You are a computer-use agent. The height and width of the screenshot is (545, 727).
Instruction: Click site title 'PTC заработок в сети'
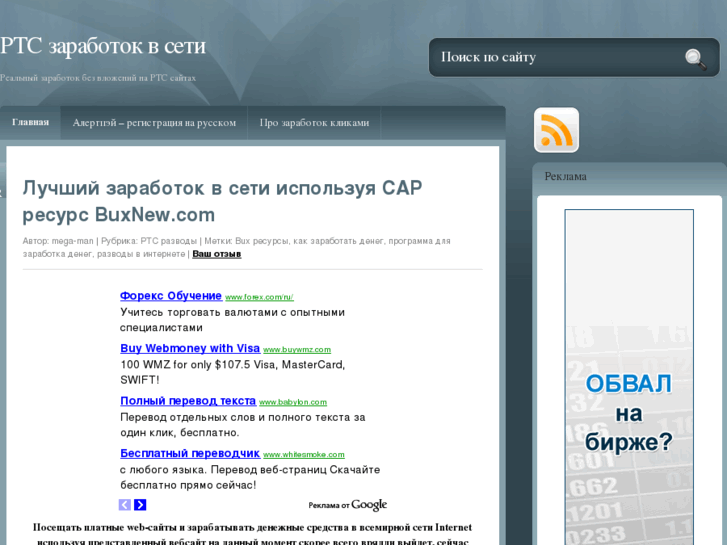point(103,46)
